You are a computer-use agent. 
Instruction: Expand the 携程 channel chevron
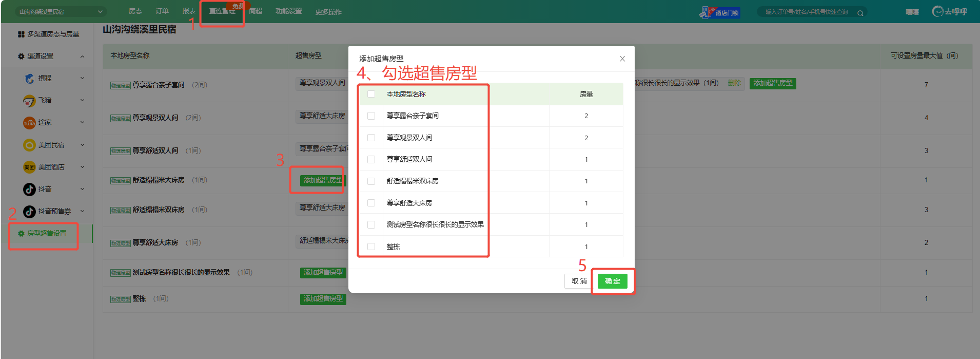[83, 78]
